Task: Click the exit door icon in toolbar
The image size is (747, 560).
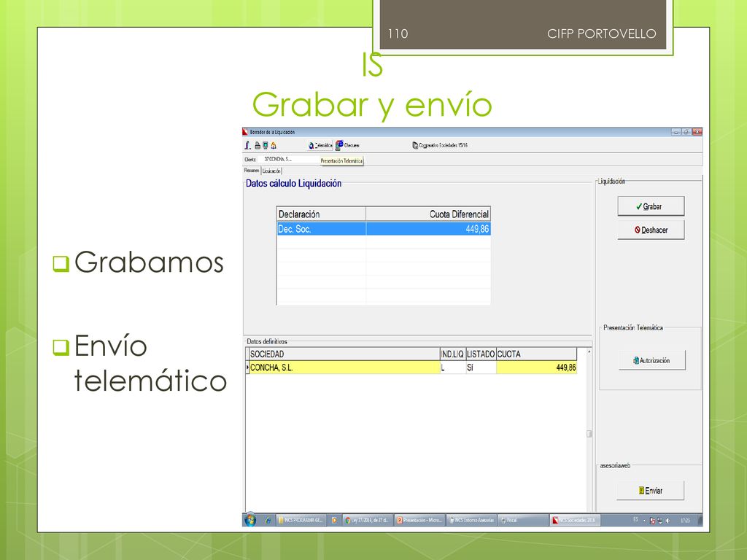Action: 247,145
